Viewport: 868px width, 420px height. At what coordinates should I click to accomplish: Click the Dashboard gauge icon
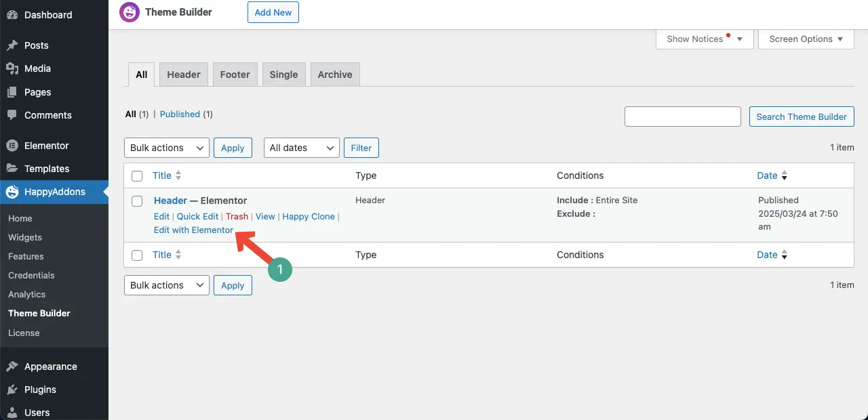click(12, 14)
